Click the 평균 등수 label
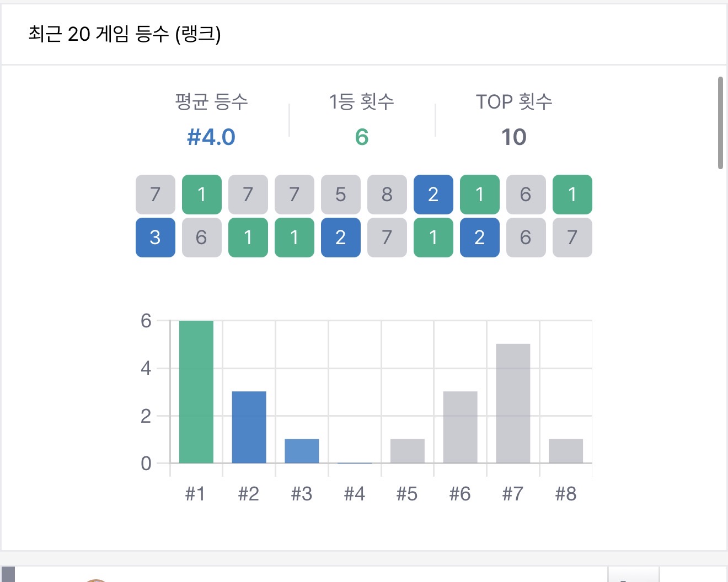Image resolution: width=728 pixels, height=582 pixels. [211, 102]
